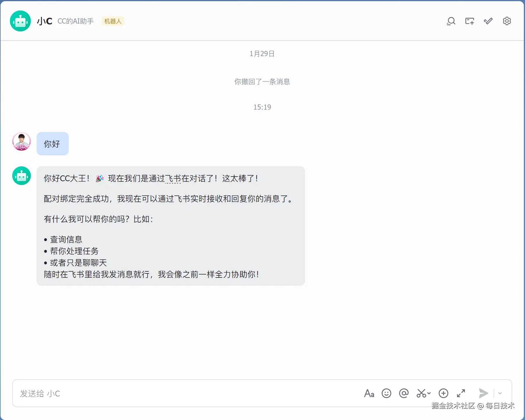The image size is (525, 420).
Task: Click the 小C robot avatar in header
Action: (x=20, y=21)
